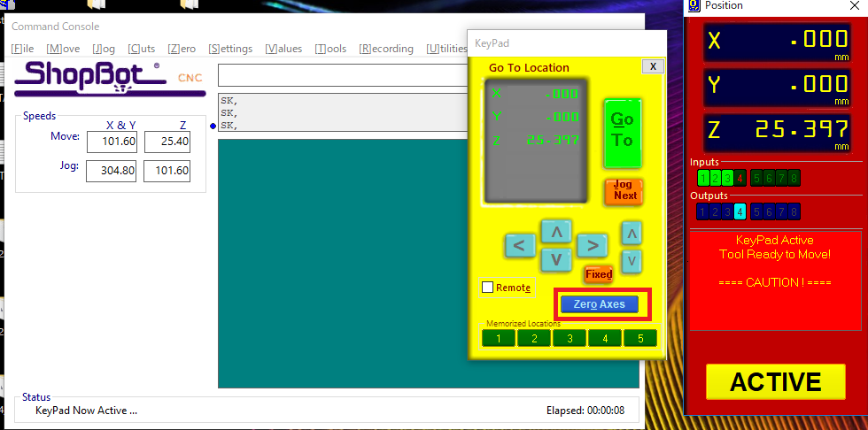
Task: Click the Z position readout 25.397
Action: (777, 133)
